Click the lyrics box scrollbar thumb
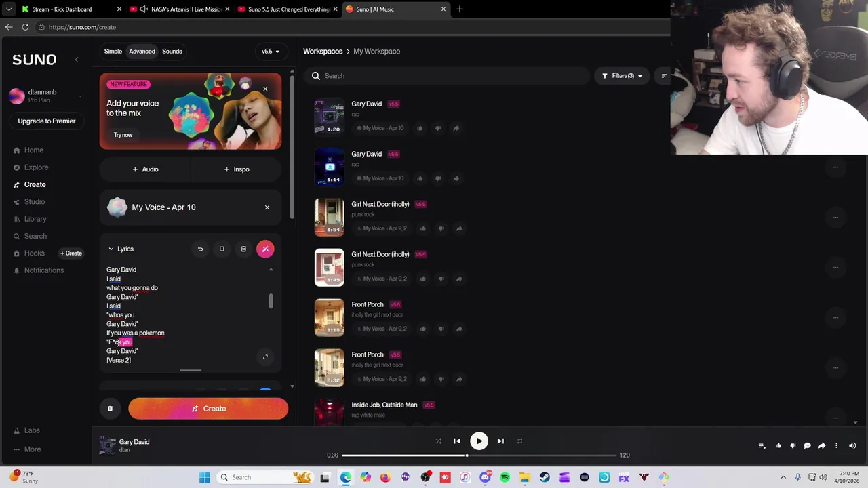This screenshot has width=868, height=488. (271, 301)
